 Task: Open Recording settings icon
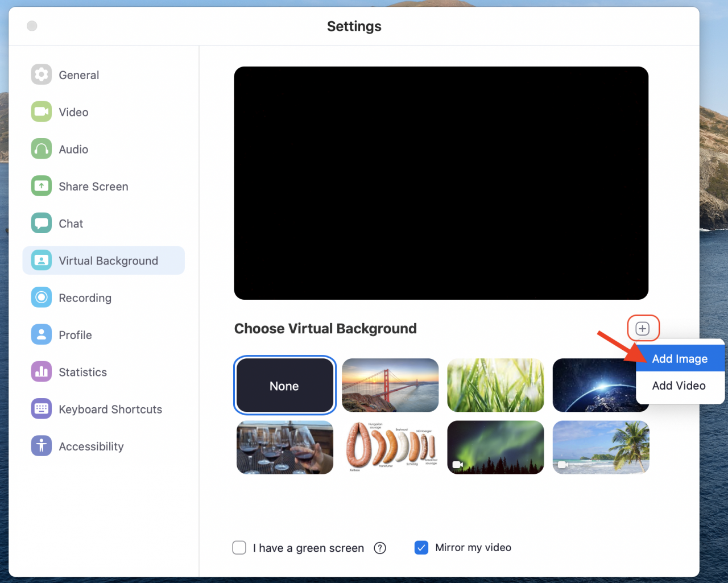[41, 297]
